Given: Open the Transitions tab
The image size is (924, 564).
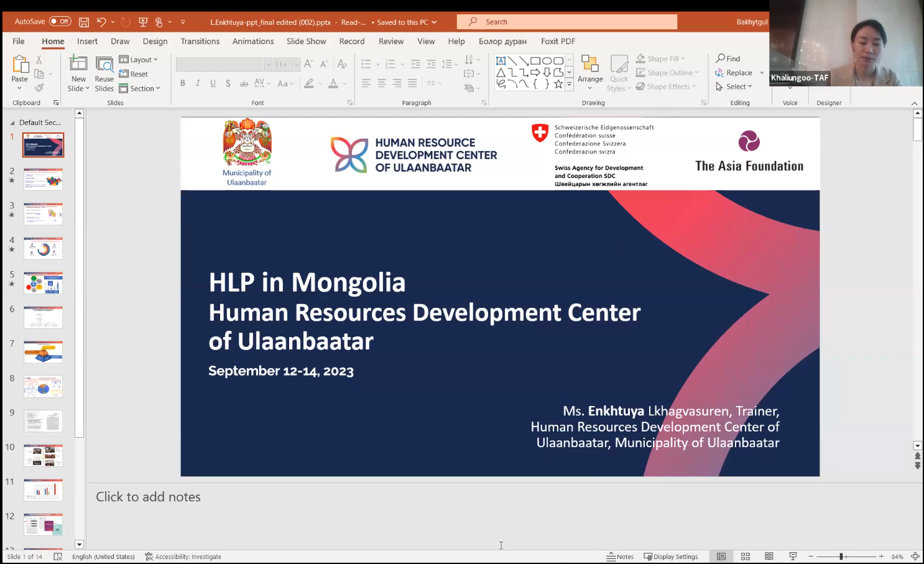Looking at the screenshot, I should pyautogui.click(x=200, y=41).
